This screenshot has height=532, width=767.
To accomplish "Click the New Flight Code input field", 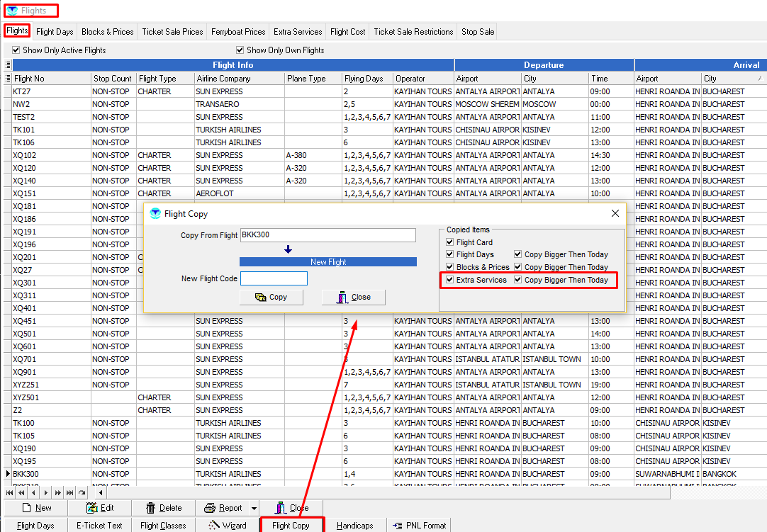I will 274,279.
